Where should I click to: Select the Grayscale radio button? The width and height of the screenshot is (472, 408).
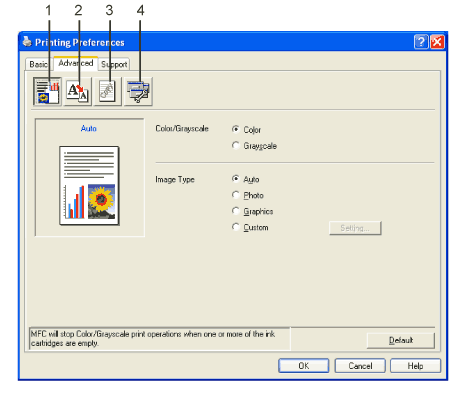(x=236, y=145)
